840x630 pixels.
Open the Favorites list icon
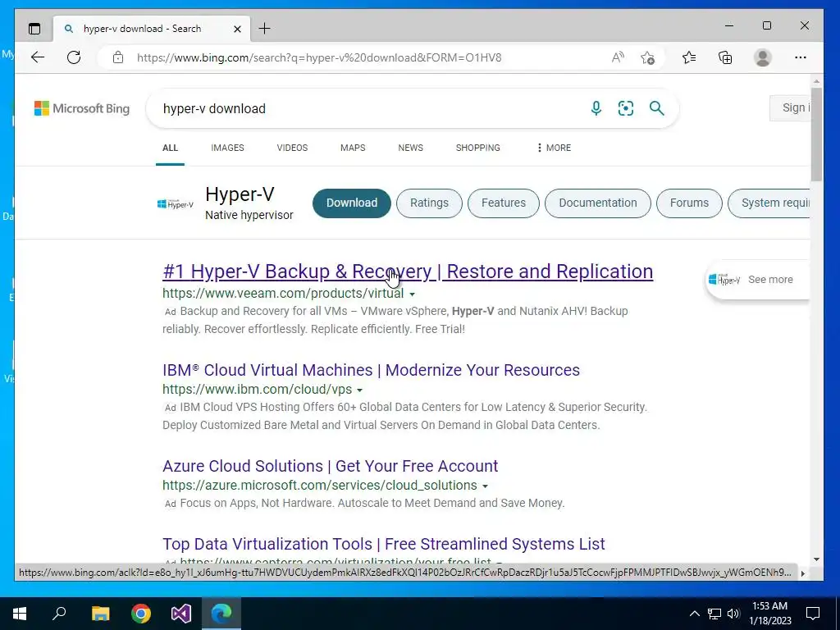click(689, 57)
